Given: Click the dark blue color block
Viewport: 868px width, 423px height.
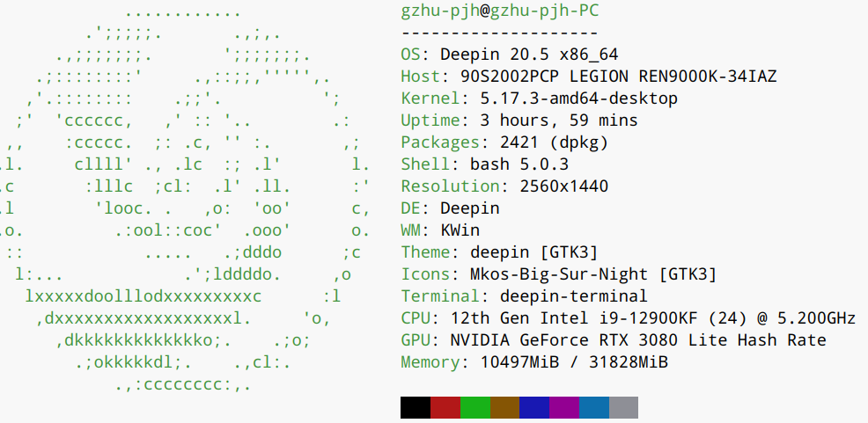Looking at the screenshot, I should (534, 407).
